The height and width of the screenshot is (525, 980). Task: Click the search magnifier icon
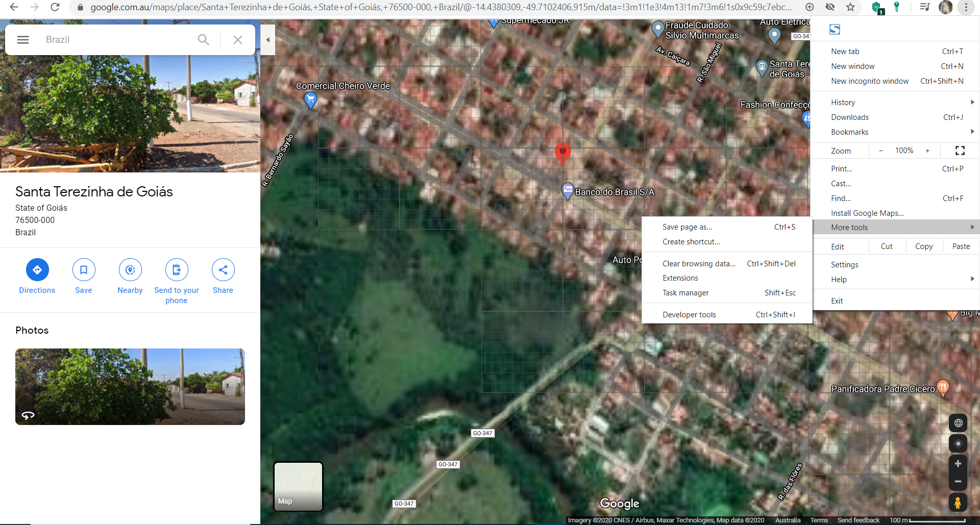tap(203, 40)
